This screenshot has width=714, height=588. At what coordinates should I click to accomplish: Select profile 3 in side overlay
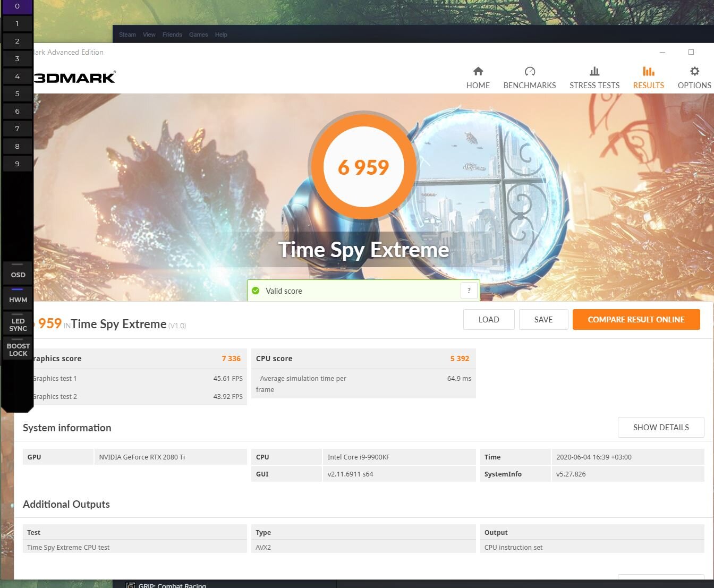coord(17,58)
